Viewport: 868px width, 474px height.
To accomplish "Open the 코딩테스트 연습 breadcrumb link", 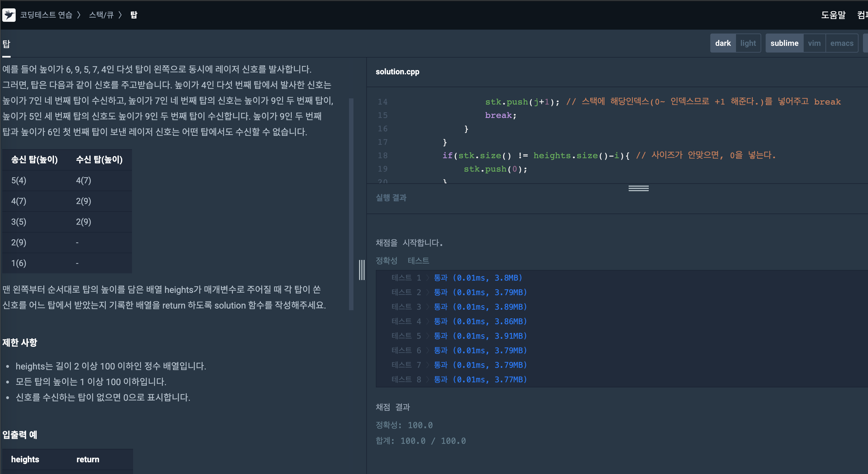I will (46, 15).
